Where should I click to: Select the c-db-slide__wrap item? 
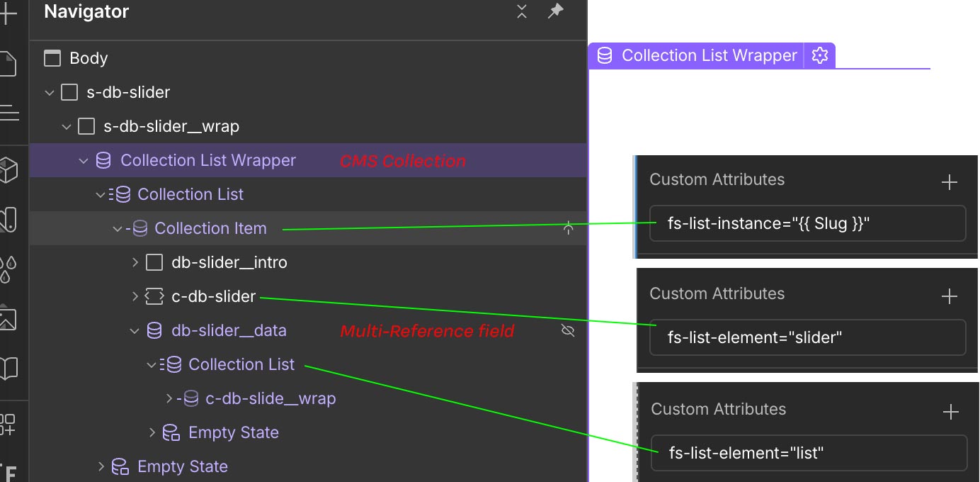(270, 398)
